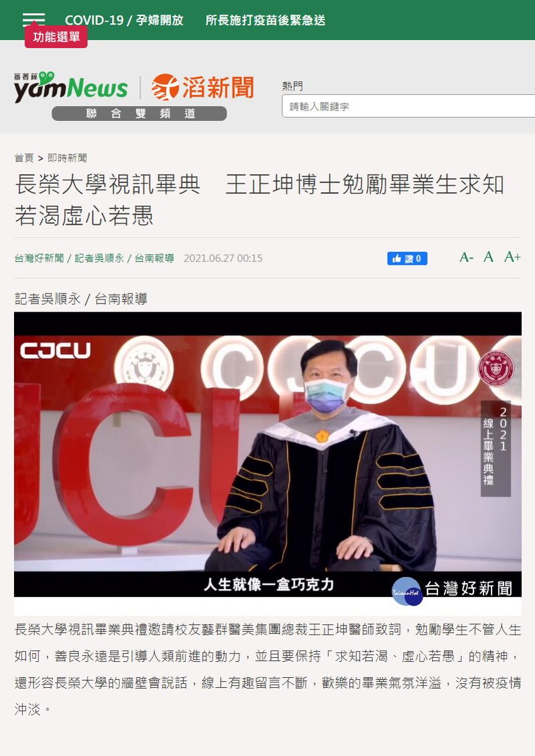Click the Facebook 讚 like button
Screen dimensions: 535x756
pyautogui.click(x=407, y=259)
